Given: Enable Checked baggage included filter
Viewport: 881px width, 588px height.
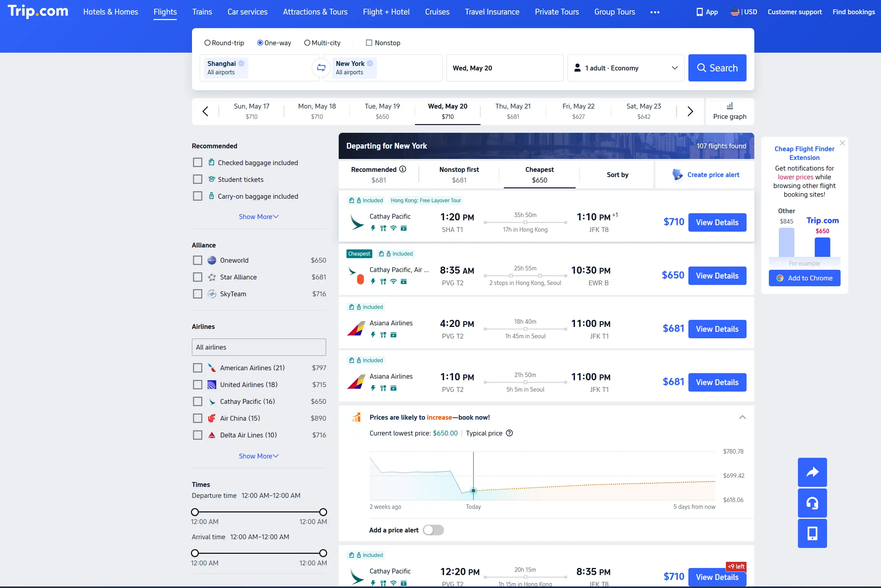Looking at the screenshot, I should click(197, 163).
